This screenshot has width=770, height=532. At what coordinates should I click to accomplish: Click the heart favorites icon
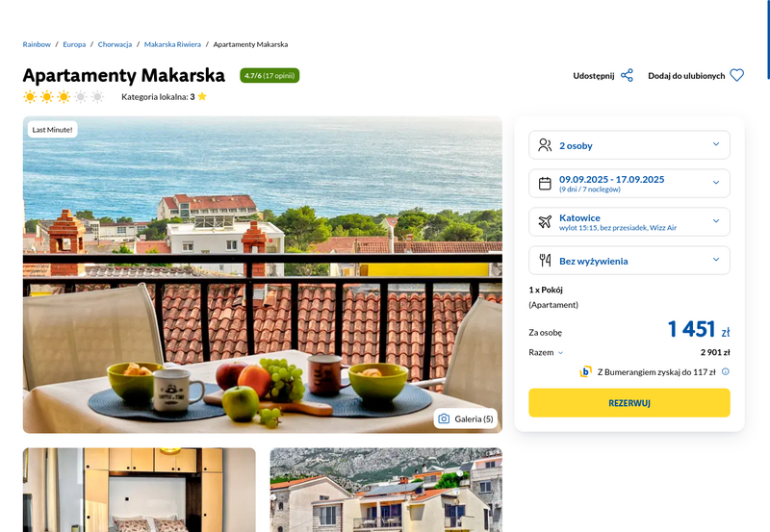[736, 76]
